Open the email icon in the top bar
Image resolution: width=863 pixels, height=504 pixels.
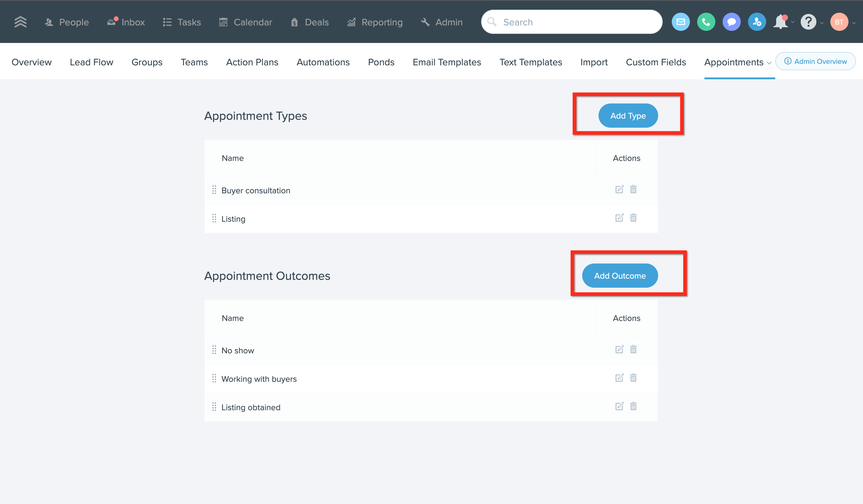[x=681, y=21]
